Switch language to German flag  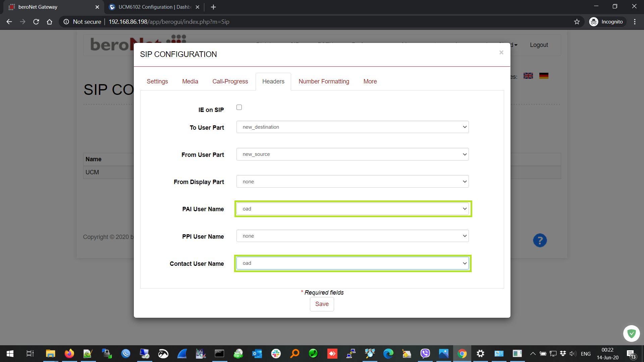(544, 76)
